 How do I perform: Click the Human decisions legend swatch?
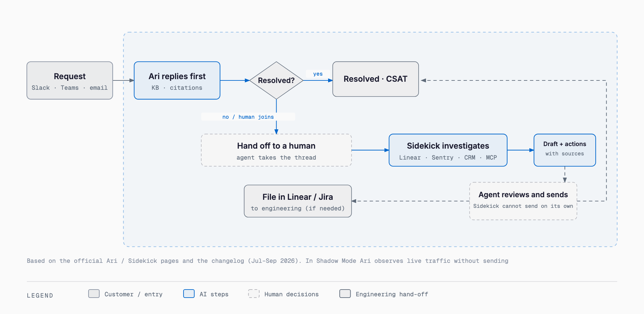254,293
